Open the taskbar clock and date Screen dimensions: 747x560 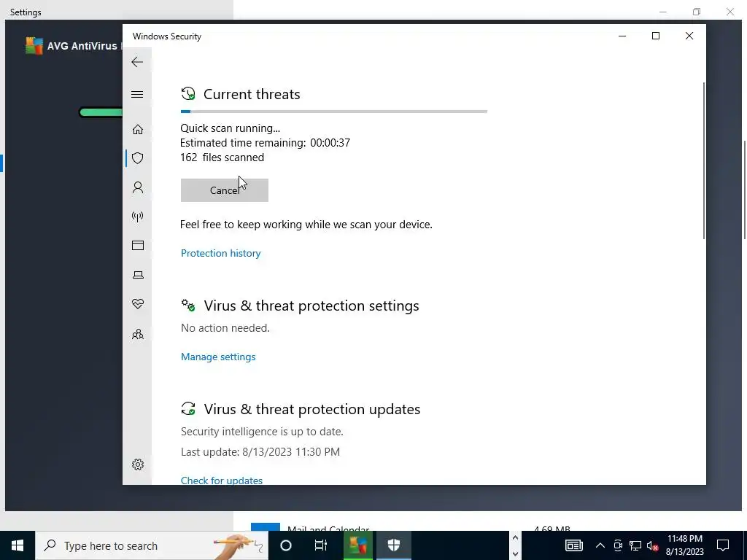pyautogui.click(x=684, y=545)
